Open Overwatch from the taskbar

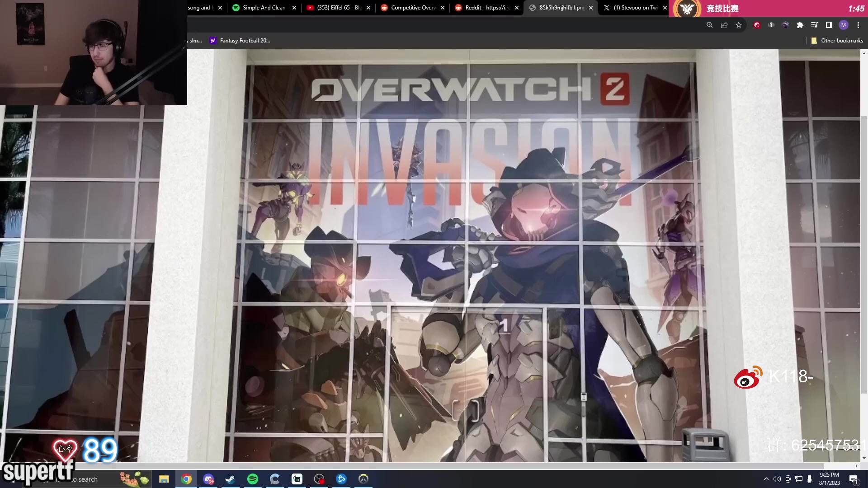[363, 479]
